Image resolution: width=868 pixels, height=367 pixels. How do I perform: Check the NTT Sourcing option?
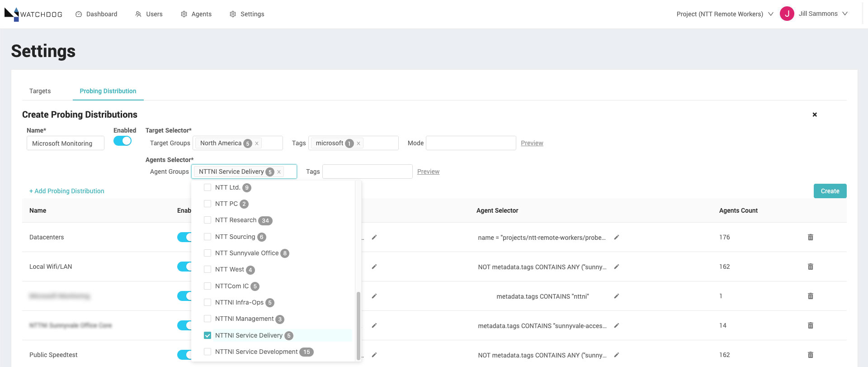(208, 237)
